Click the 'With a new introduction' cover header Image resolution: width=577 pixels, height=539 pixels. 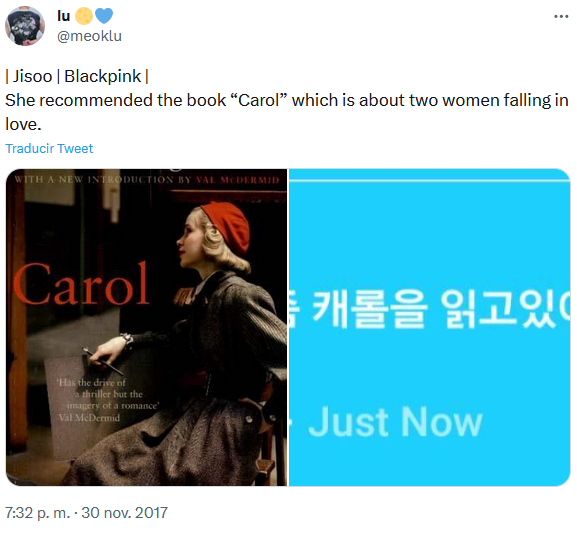point(146,180)
